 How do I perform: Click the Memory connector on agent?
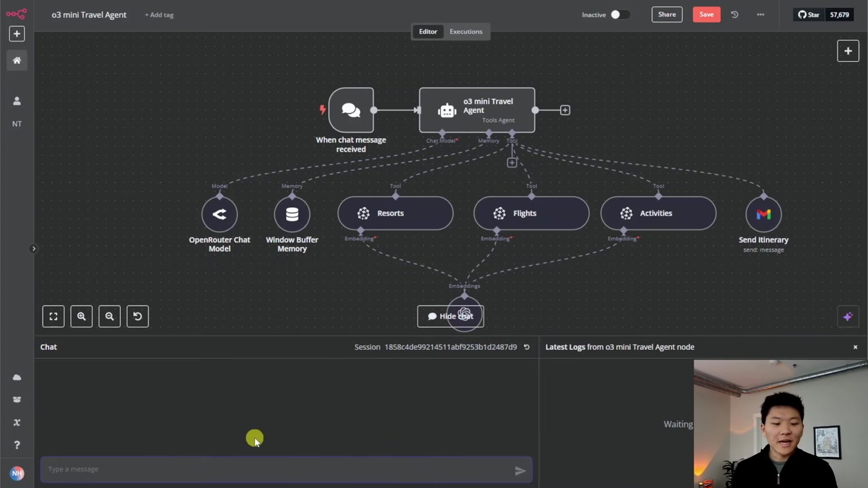point(489,133)
